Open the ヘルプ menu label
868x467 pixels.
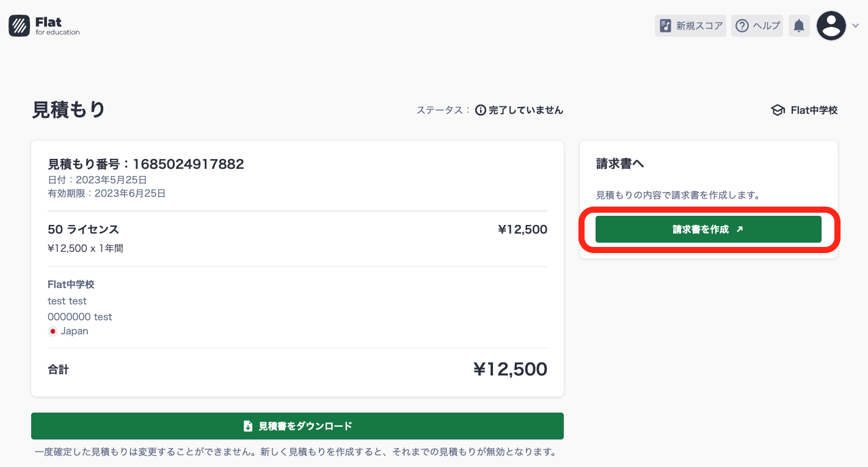tap(767, 26)
